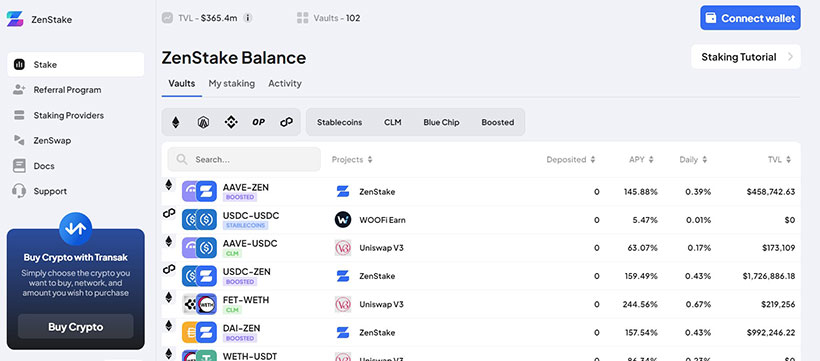Screen dimensions: 820x361
Task: Click ZenStake project logo in AAVE-ZEN row
Action: coord(343,191)
